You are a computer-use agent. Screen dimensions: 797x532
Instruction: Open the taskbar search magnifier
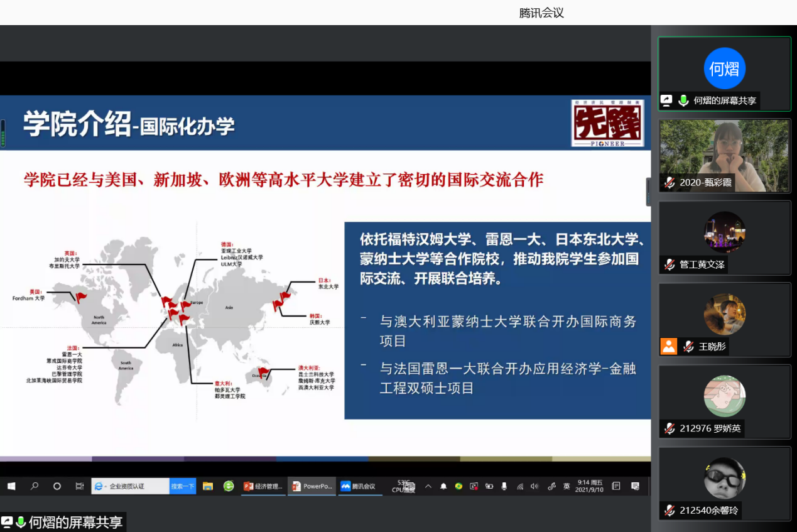pyautogui.click(x=35, y=486)
